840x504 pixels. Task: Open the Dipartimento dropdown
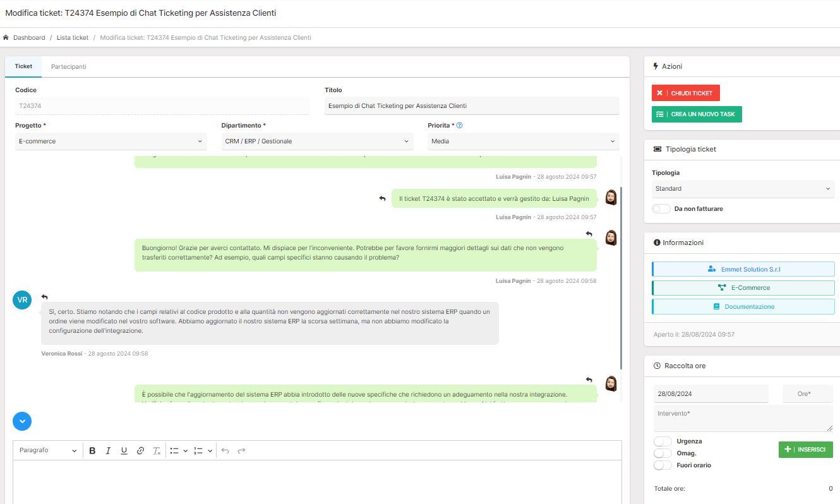315,141
